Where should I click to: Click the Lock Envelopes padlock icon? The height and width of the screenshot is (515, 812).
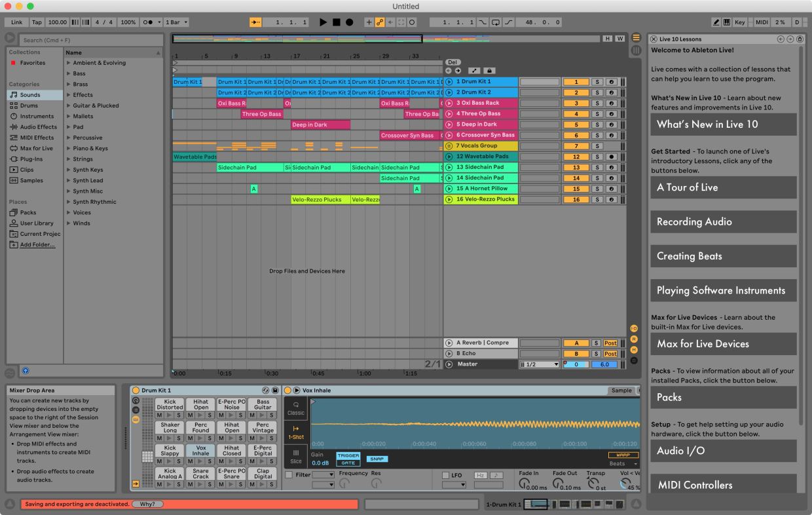(489, 70)
